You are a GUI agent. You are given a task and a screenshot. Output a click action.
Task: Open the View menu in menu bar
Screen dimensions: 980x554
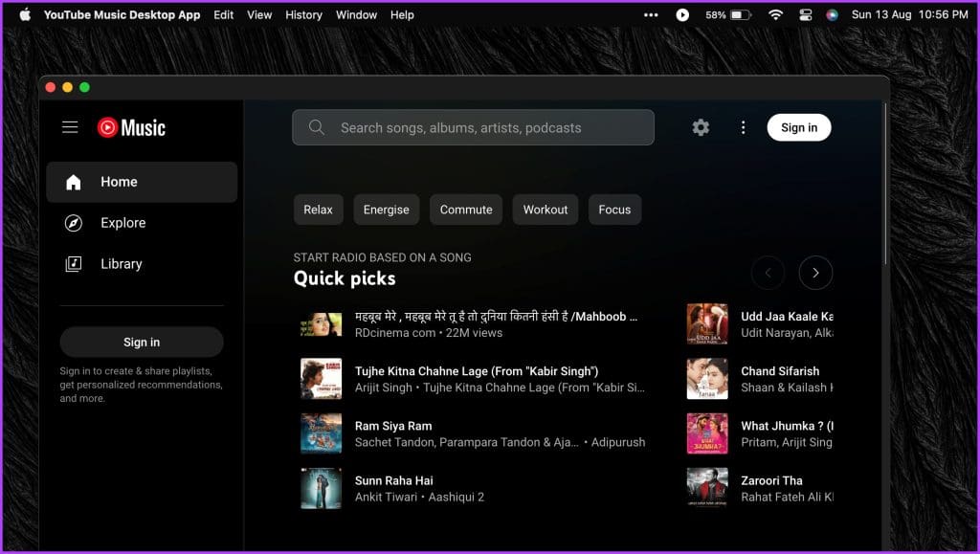259,15
